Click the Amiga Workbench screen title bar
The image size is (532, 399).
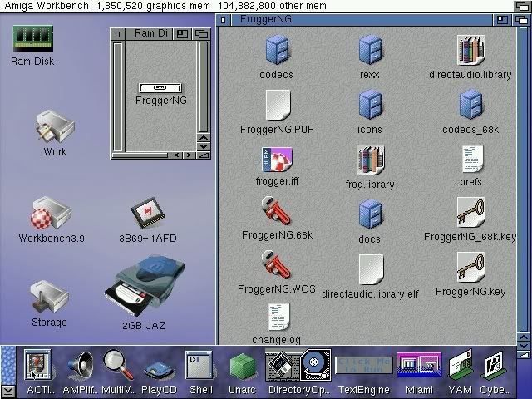click(x=249, y=6)
